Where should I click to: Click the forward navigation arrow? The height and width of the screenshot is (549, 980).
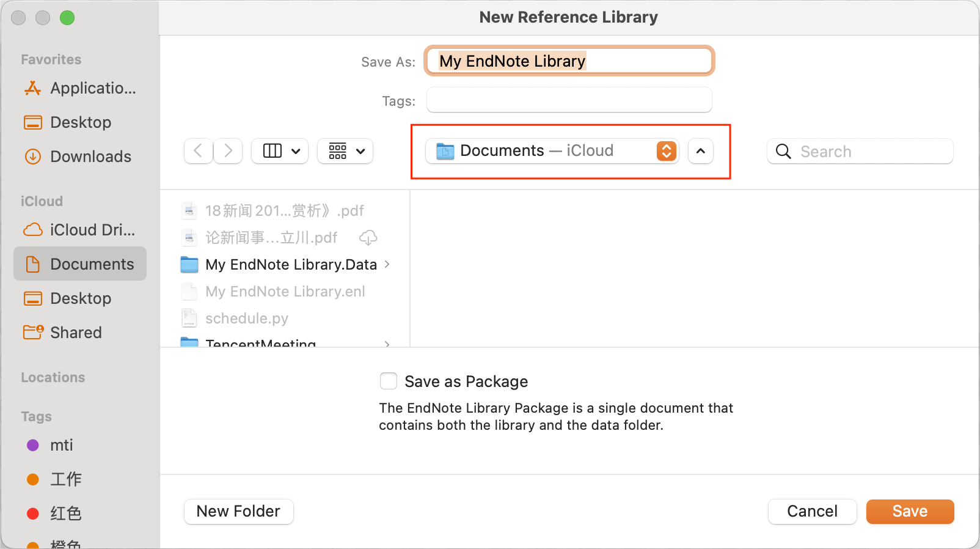pos(228,151)
